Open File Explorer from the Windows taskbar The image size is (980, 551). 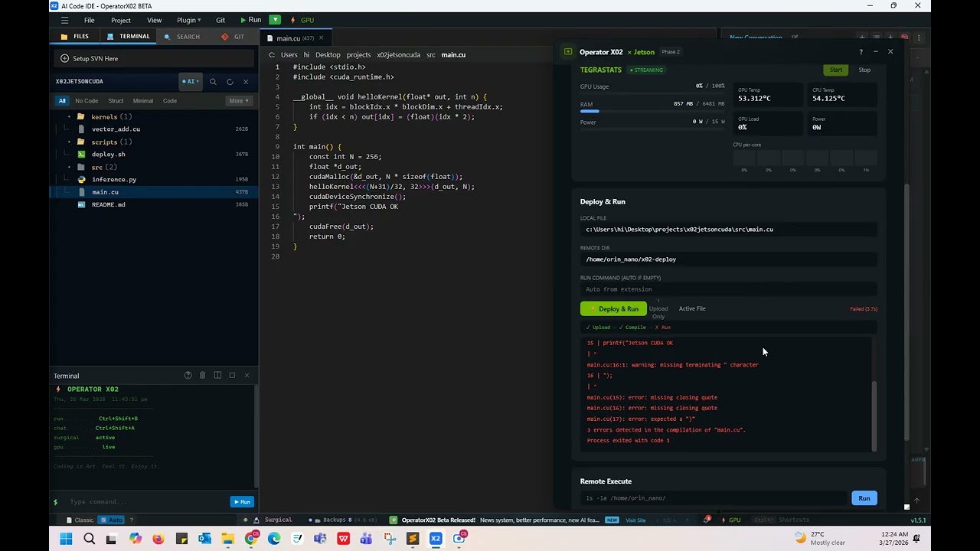[227, 539]
